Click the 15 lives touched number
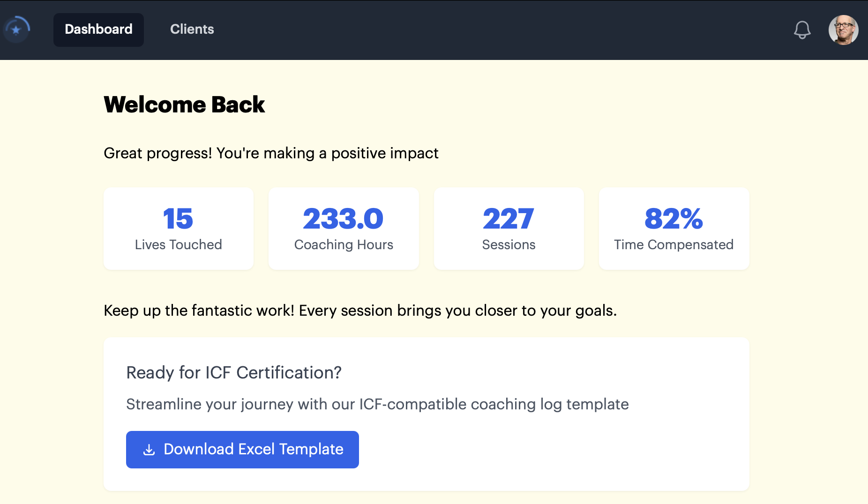The height and width of the screenshot is (504, 868). pos(178,219)
